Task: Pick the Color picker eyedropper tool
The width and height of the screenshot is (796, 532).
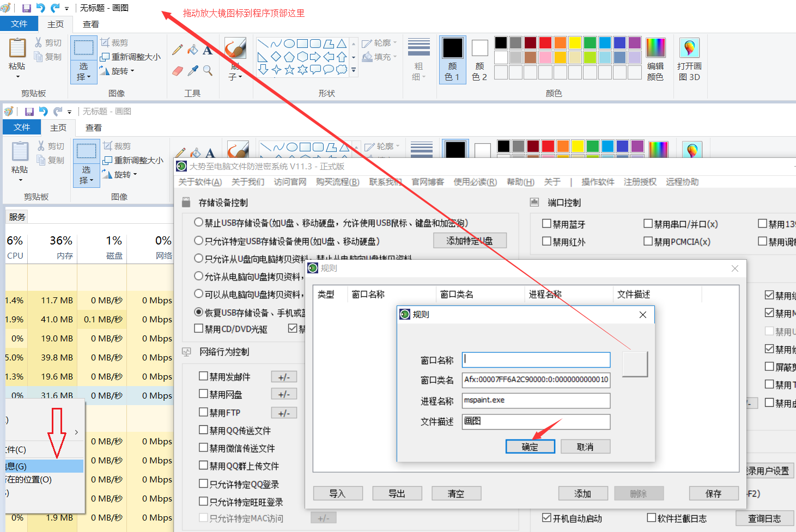Action: click(192, 71)
